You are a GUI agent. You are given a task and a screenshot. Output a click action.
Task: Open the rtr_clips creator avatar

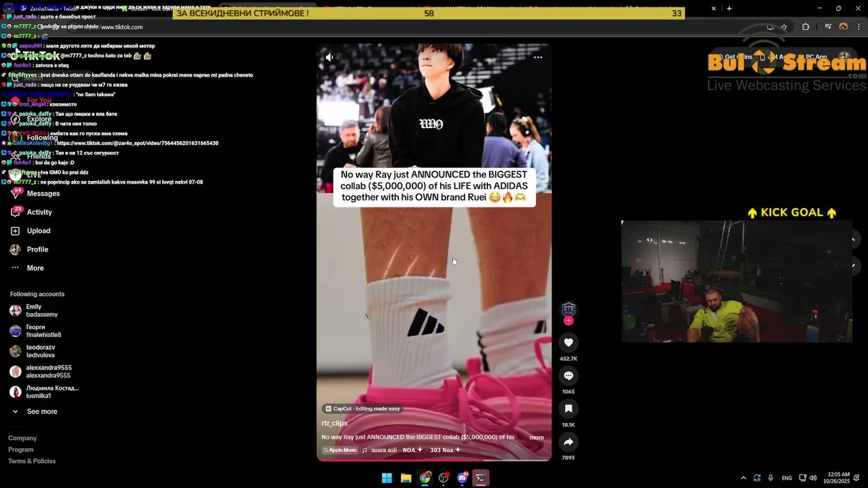coord(568,309)
